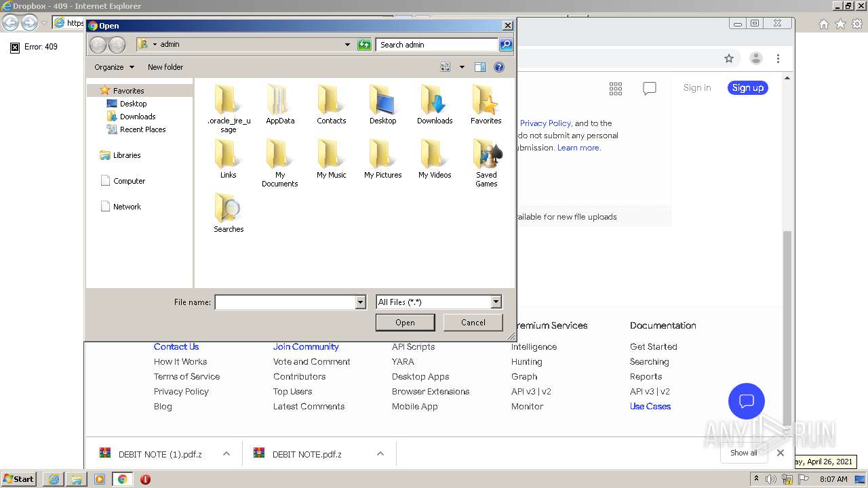Select the Desktop folder in file list
The image size is (868, 488).
click(x=382, y=104)
